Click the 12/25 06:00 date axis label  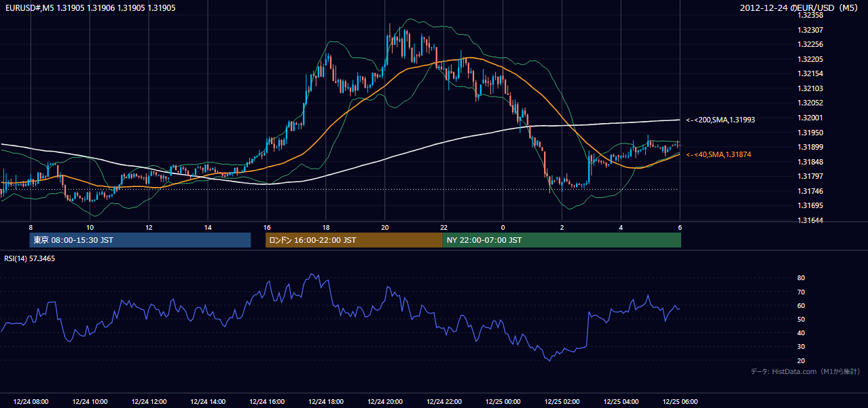click(x=680, y=401)
